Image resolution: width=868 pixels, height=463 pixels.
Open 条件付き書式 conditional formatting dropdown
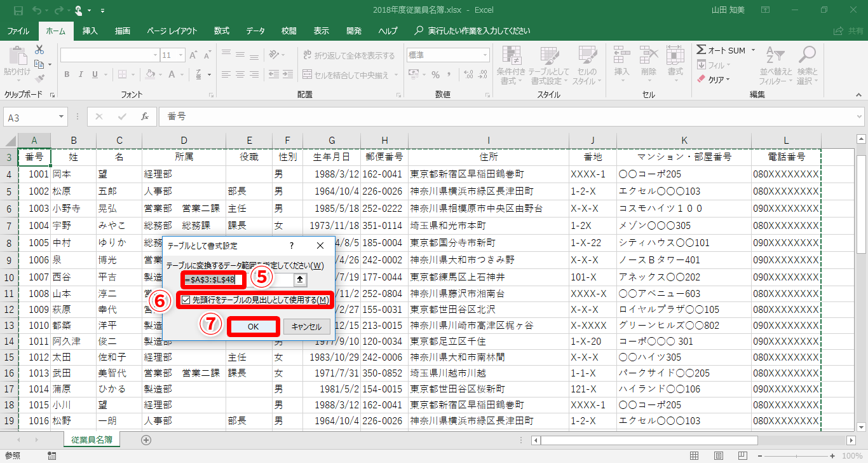[x=512, y=65]
